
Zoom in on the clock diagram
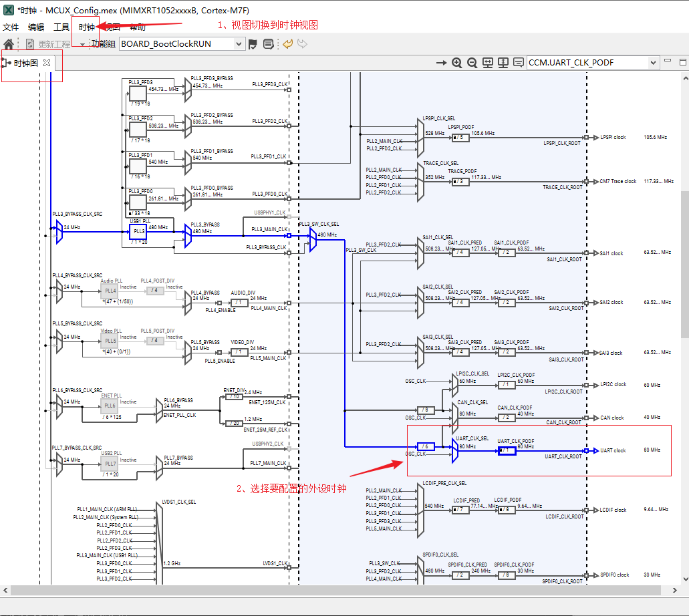click(x=457, y=62)
